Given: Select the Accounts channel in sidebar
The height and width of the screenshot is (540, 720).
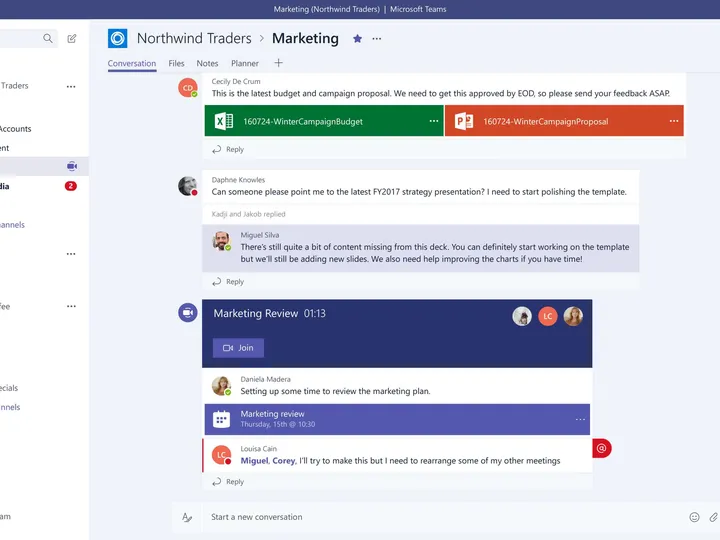Looking at the screenshot, I should click(x=16, y=129).
